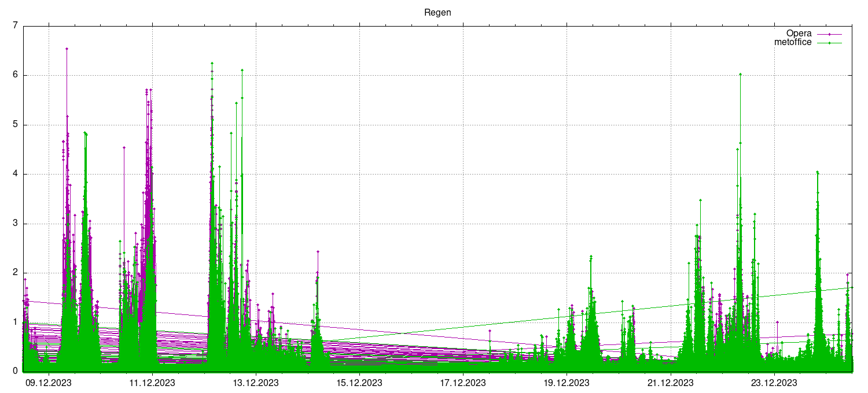Click the y-axis value label 6

15,75
